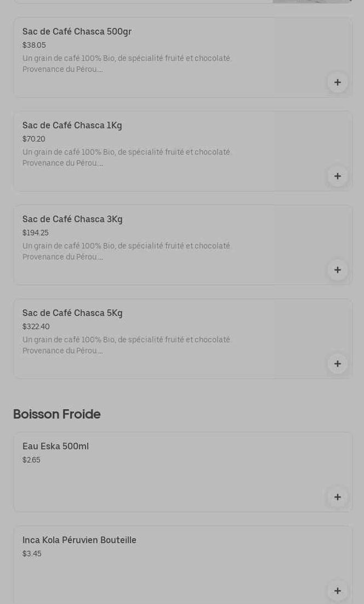View Sac de Café Chasca 3Kg details
364x604 pixels.
click(x=72, y=219)
